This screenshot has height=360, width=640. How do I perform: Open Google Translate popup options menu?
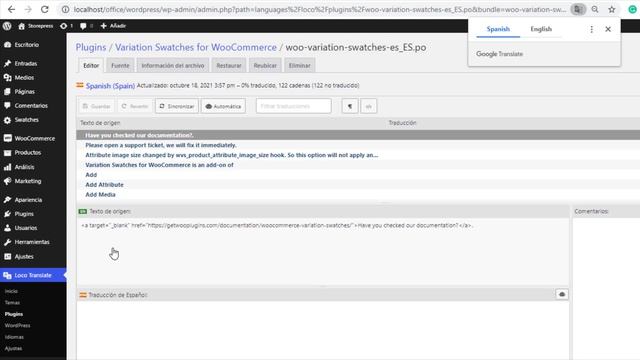[x=591, y=29]
